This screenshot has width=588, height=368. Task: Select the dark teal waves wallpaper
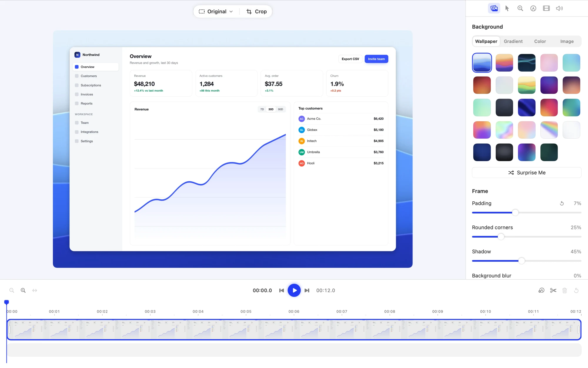tap(527, 63)
